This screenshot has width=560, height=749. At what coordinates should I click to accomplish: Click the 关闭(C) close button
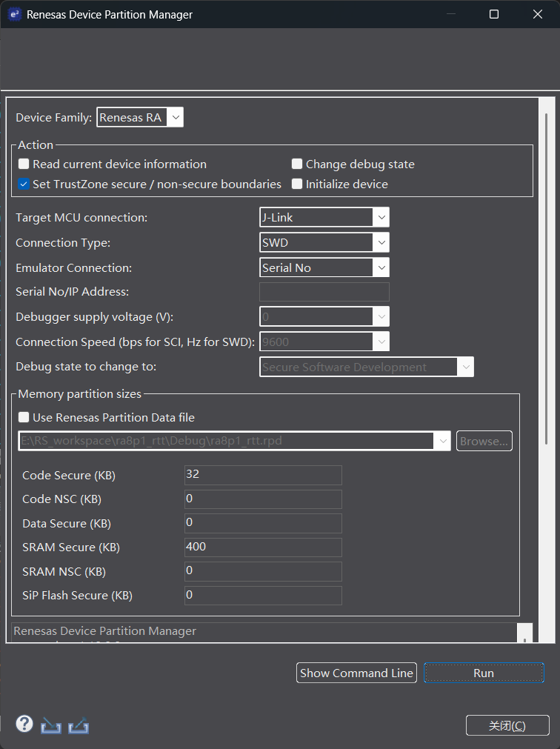pos(507,725)
